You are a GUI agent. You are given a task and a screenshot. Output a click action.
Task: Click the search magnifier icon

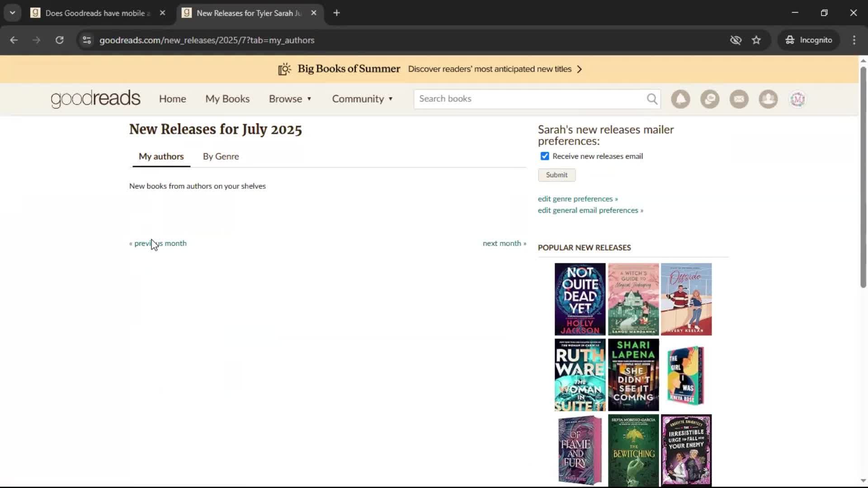click(x=652, y=99)
